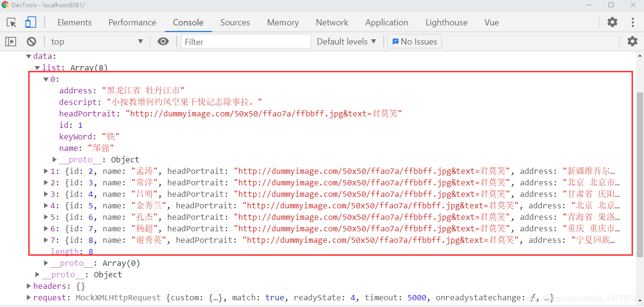Click the address value 黑龙江省 牡丹江市

[x=143, y=91]
